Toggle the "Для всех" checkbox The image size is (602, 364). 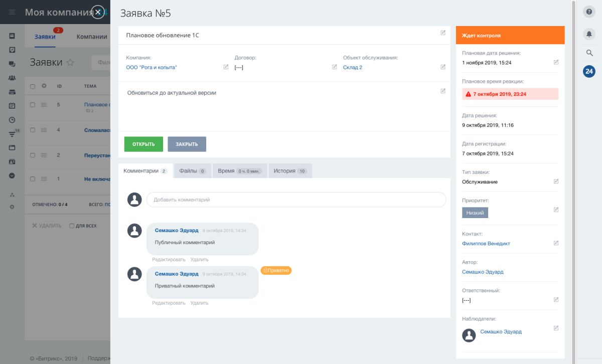coord(72,226)
